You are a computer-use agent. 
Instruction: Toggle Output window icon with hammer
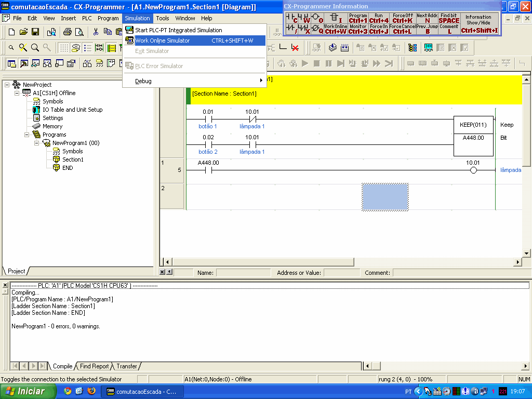(x=24, y=63)
